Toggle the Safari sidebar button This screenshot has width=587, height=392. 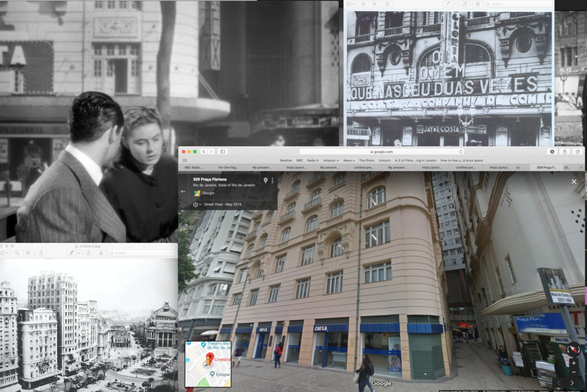click(x=223, y=152)
